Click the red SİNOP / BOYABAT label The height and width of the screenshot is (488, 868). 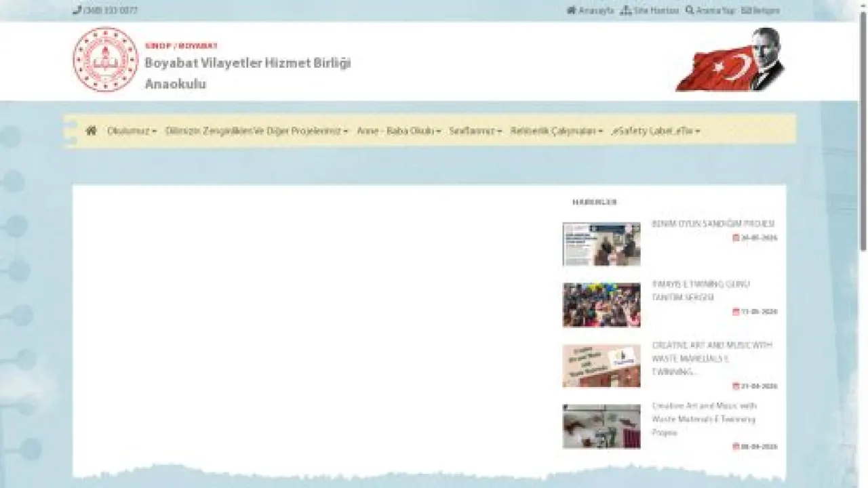click(x=181, y=45)
